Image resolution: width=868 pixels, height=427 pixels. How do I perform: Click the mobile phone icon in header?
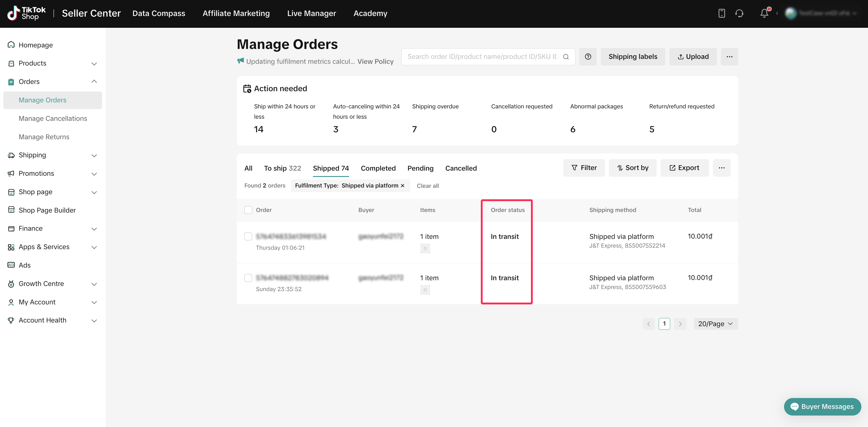coord(722,13)
